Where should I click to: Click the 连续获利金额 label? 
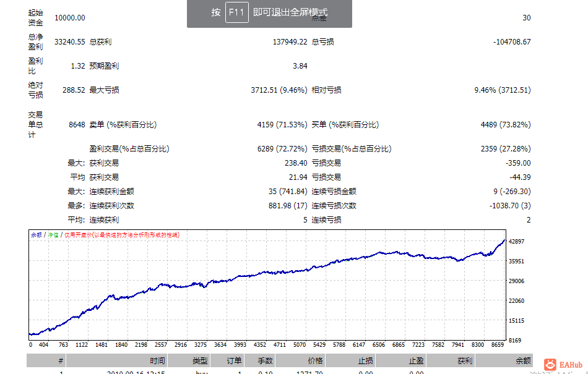point(112,191)
